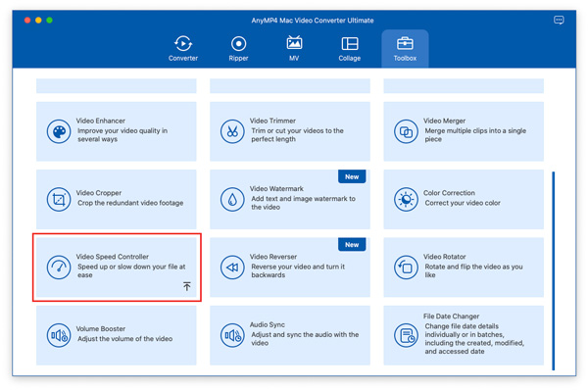Image resolution: width=588 pixels, height=390 pixels.
Task: Click the File Date Changer icon
Action: coord(406,335)
